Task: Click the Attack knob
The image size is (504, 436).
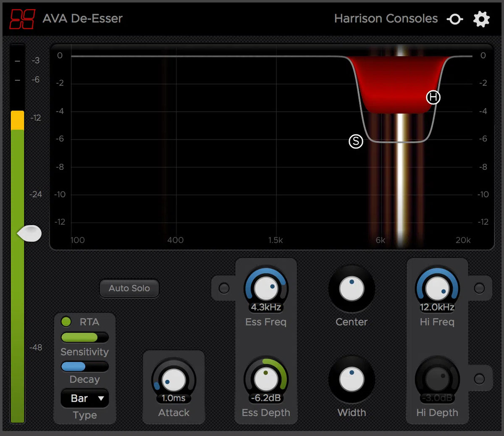Action: point(173,380)
